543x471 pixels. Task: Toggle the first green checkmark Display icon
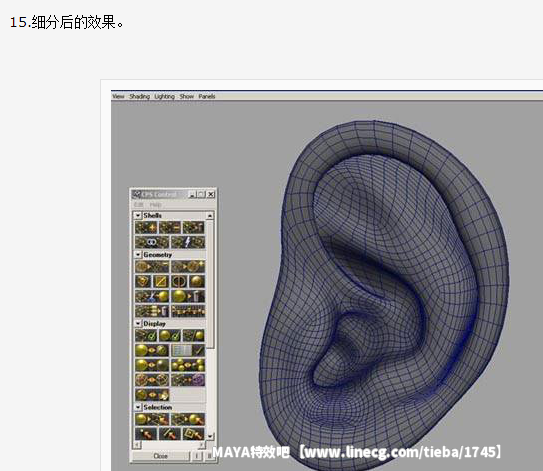146,335
